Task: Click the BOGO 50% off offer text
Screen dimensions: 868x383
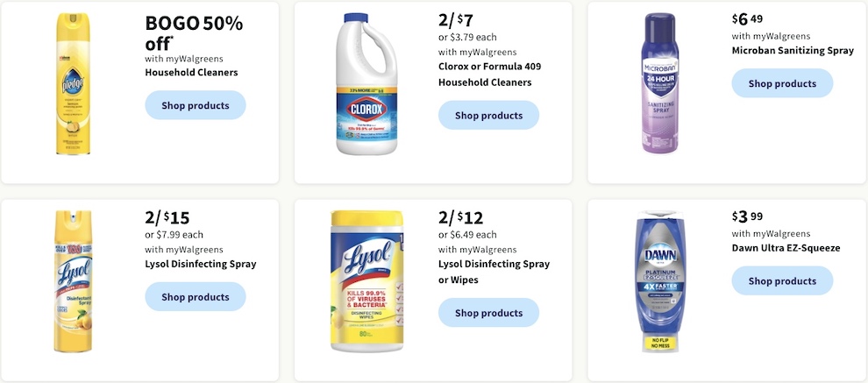Action: pos(194,32)
